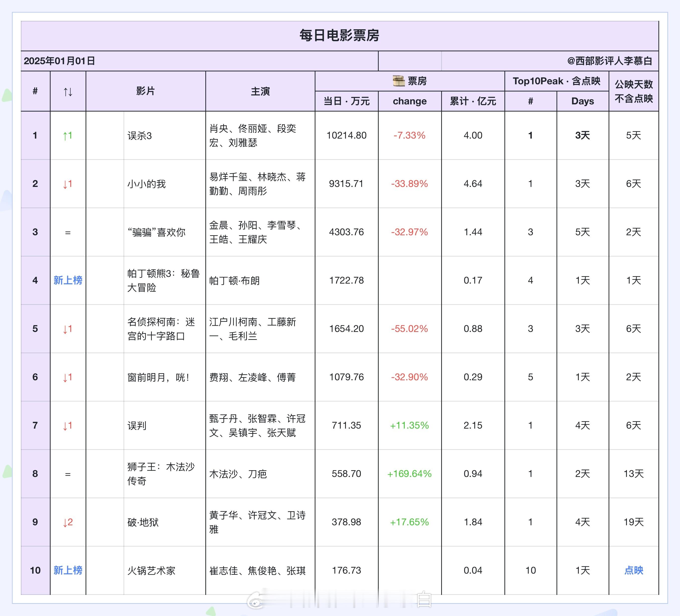Click the cast 费翔、左凌峰、傅菁

coord(253,377)
